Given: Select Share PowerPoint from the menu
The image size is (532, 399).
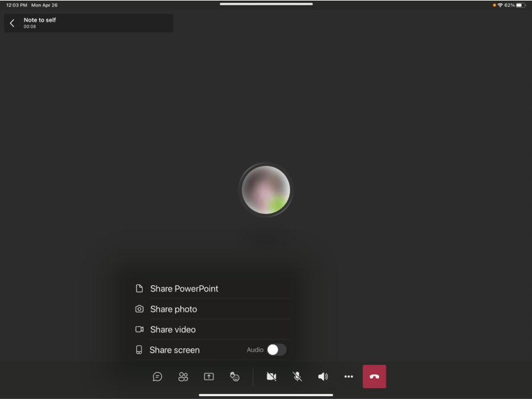Looking at the screenshot, I should [184, 288].
